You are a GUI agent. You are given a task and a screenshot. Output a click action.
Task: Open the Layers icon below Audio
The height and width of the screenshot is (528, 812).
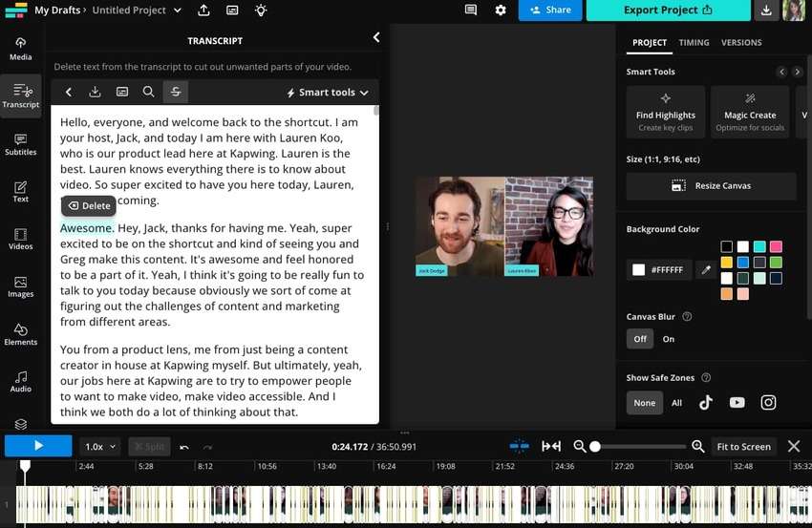click(21, 425)
